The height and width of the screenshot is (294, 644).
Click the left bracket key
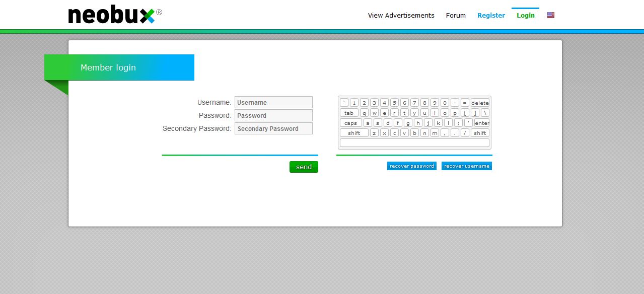click(465, 113)
